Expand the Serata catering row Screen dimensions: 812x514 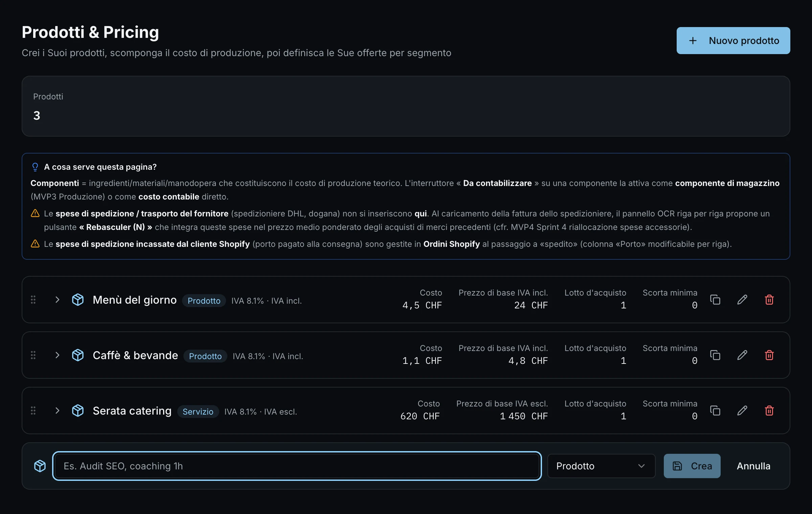[57, 411]
